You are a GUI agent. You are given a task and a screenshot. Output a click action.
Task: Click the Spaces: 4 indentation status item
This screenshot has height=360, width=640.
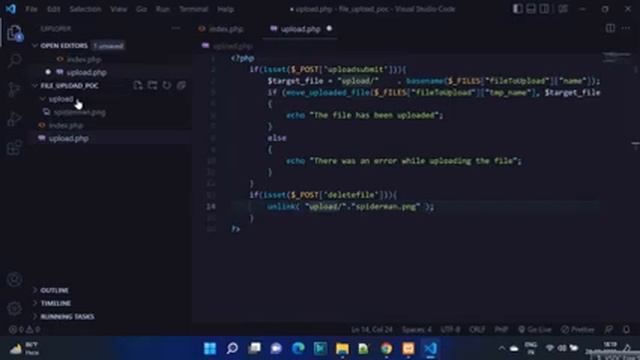click(x=416, y=329)
